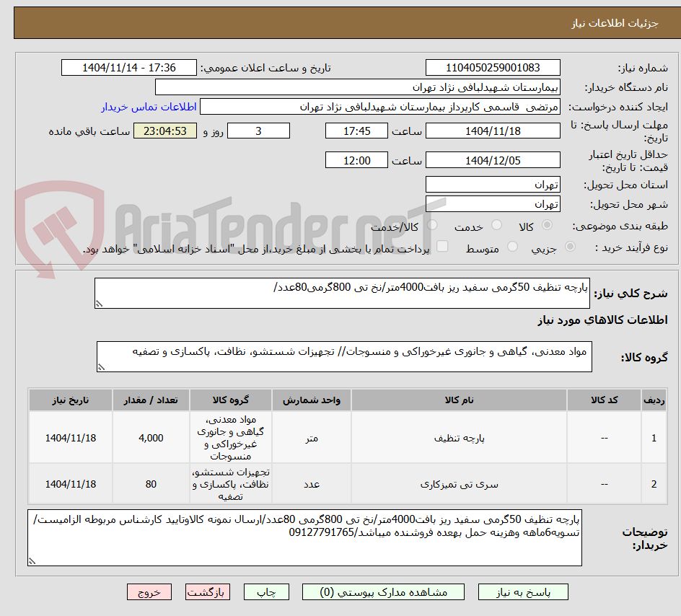
Task: Click the row number 1 cell
Action: pos(654,438)
